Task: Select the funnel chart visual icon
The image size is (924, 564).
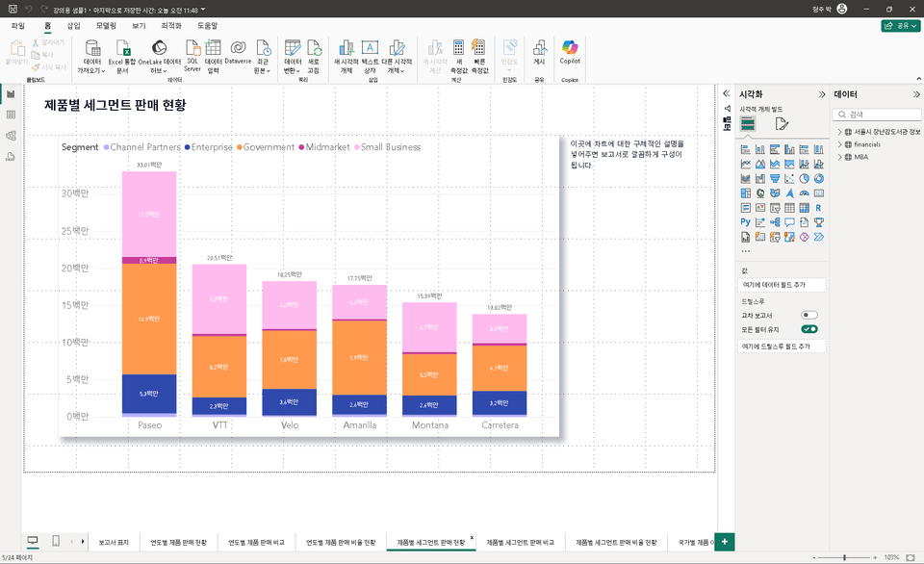Action: 775,179
